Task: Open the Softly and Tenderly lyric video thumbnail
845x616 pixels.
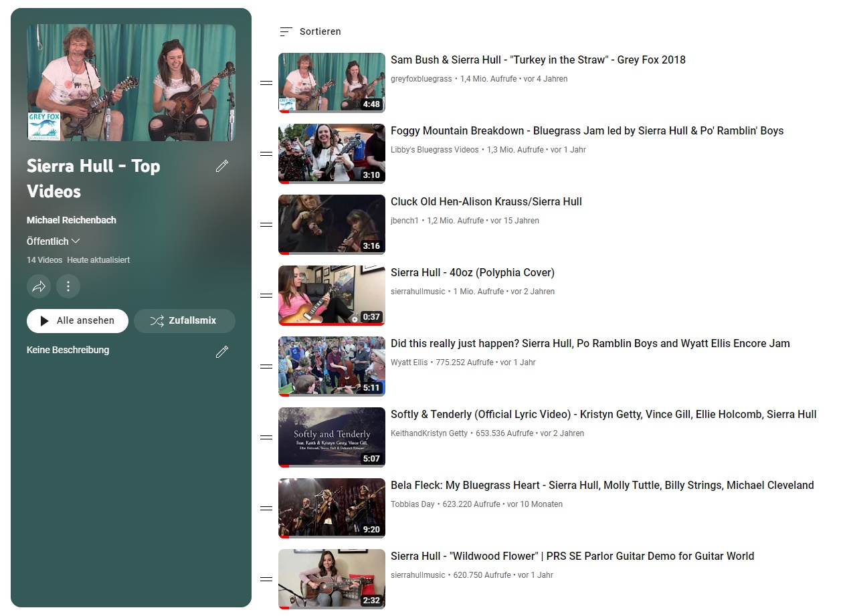Action: 332,437
